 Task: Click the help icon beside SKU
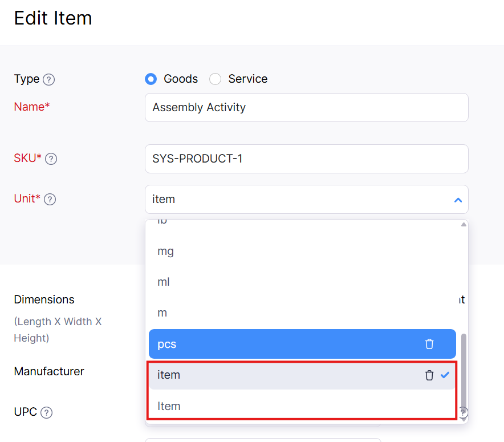[51, 159]
